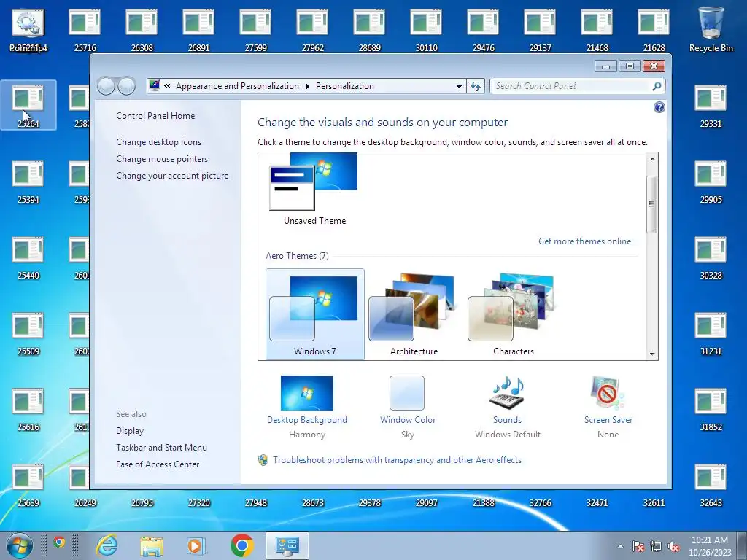Open Taskbar and Start Menu link
Image resolution: width=747 pixels, height=560 pixels.
[x=161, y=448]
